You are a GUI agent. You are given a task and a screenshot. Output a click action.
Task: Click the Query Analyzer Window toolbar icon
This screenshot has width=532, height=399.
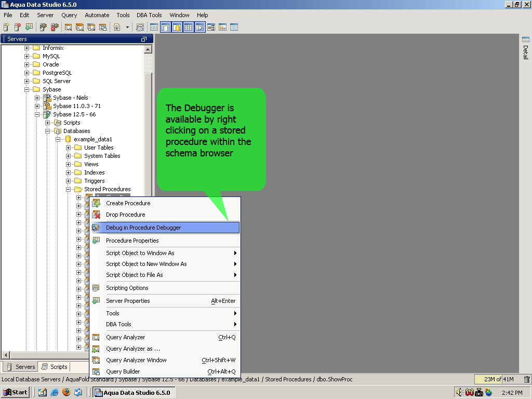(x=91, y=27)
